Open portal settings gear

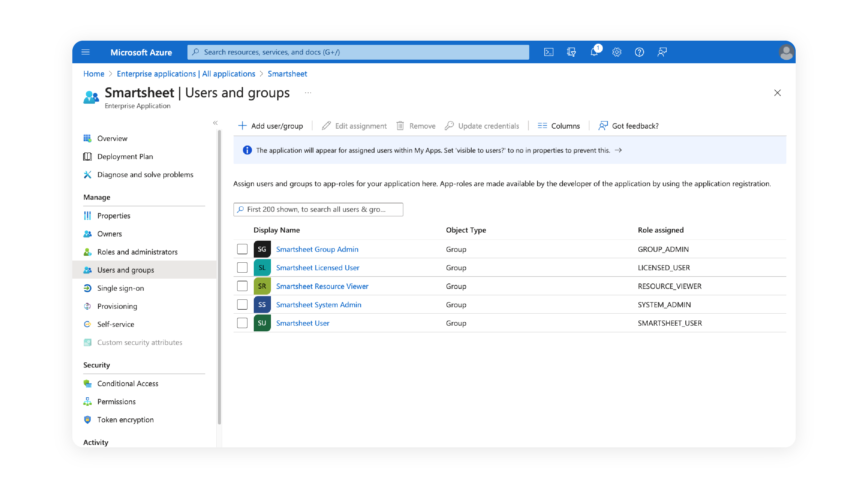tap(617, 52)
